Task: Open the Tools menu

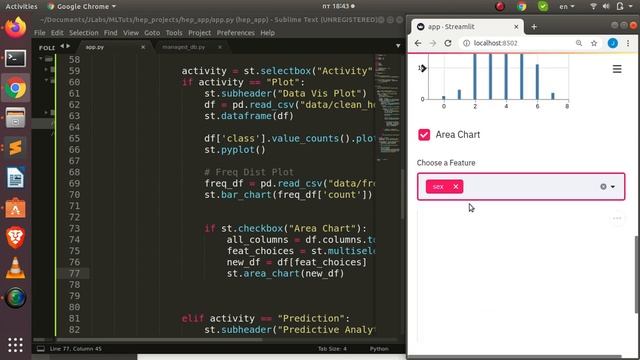Action: (x=174, y=33)
